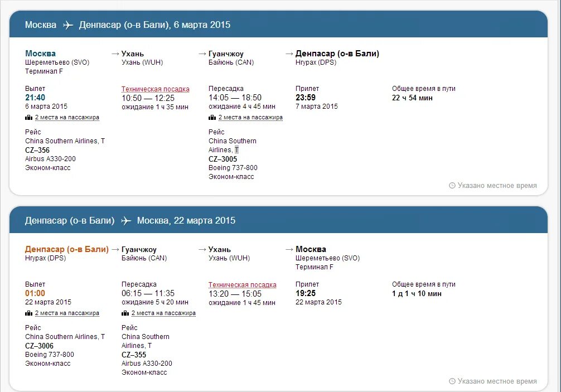Click the orange Денпасар (о-в Бали) city heading
The image size is (561, 392).
66,249
